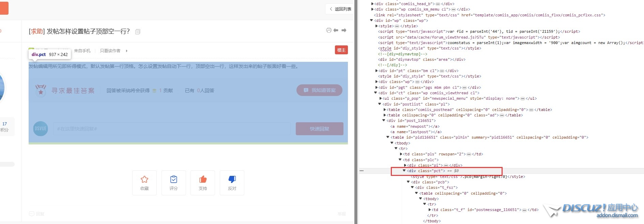The width and height of the screenshot is (644, 224).
Task: Expand the td id="postmessage_116651" node
Action: tap(430, 210)
